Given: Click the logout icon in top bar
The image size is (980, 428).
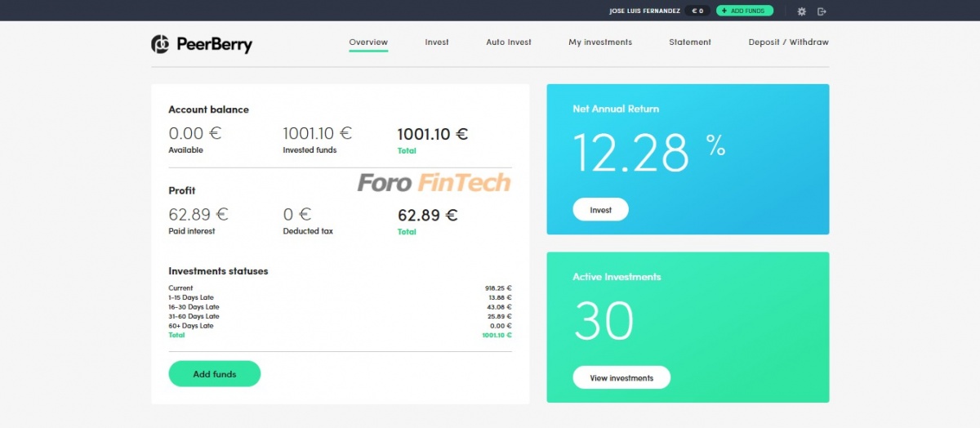Looking at the screenshot, I should coord(822,11).
